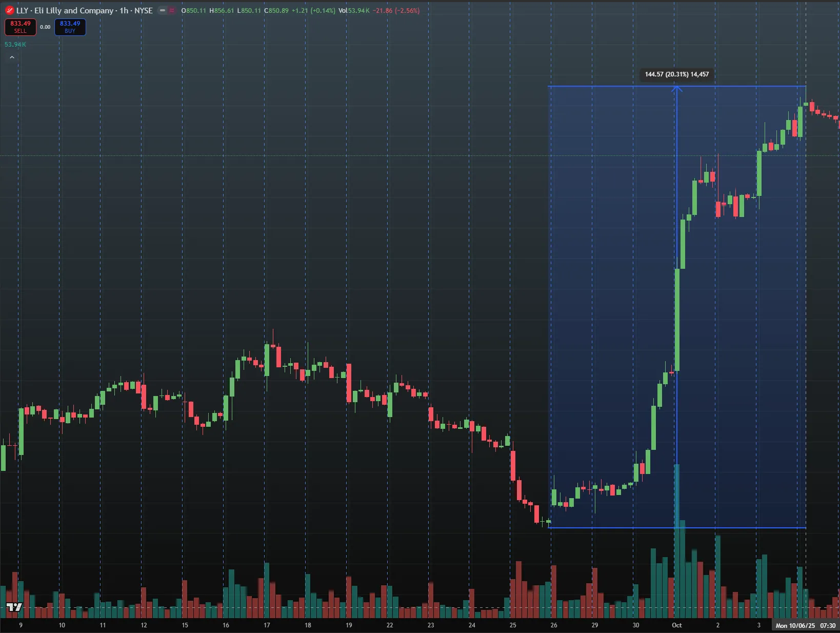Click the Eli Lilly red logo icon
The width and height of the screenshot is (840, 633).
coord(10,10)
